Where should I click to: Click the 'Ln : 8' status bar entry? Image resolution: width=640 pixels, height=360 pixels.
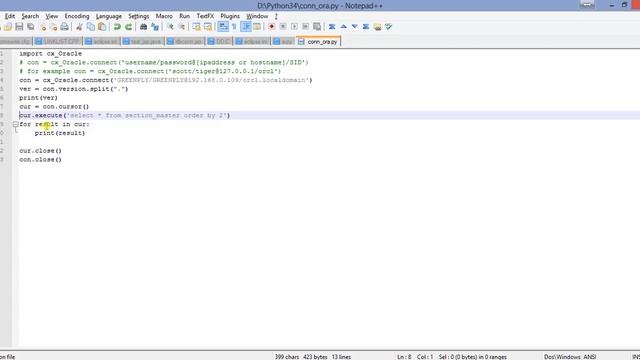pyautogui.click(x=404, y=357)
